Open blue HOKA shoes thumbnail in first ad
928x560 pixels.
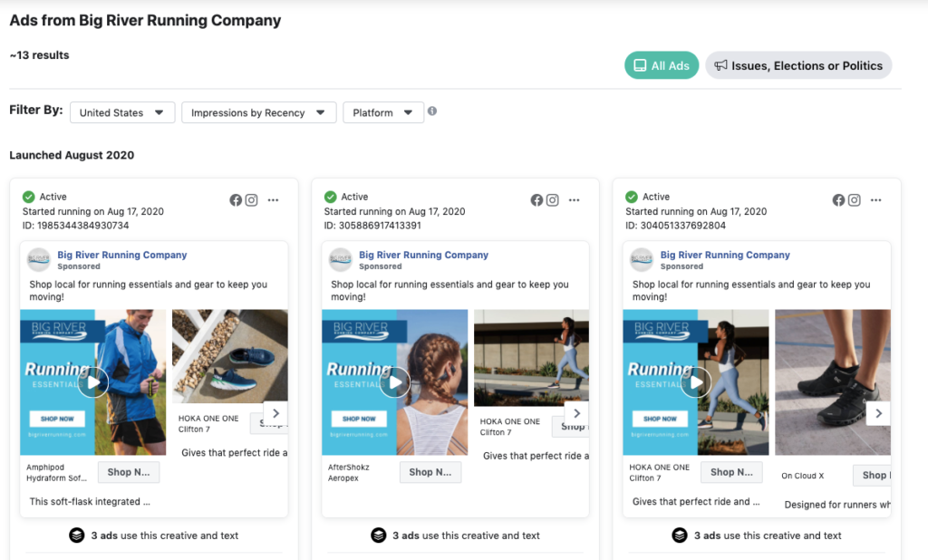(x=230, y=356)
